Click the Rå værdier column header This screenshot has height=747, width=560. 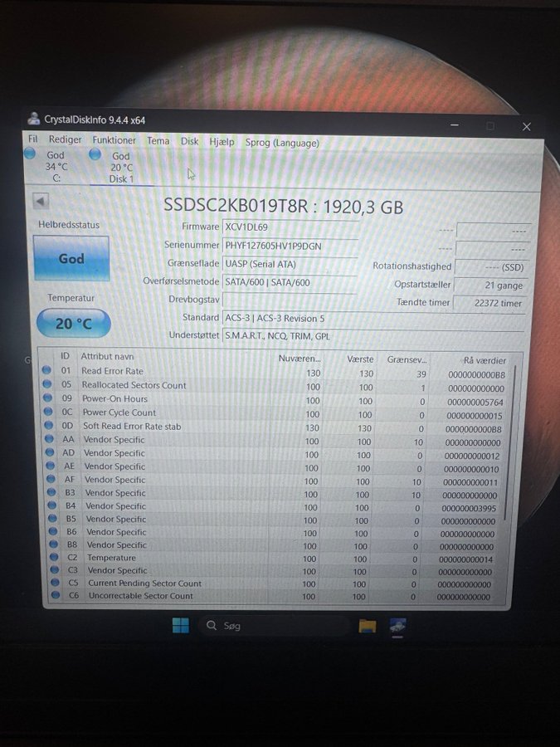[x=485, y=360]
